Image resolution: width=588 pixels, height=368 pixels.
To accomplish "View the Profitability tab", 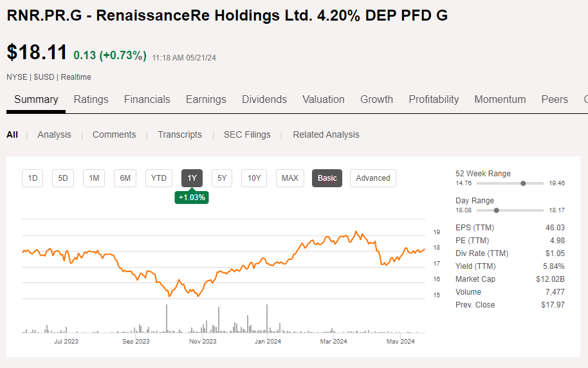I will (434, 100).
